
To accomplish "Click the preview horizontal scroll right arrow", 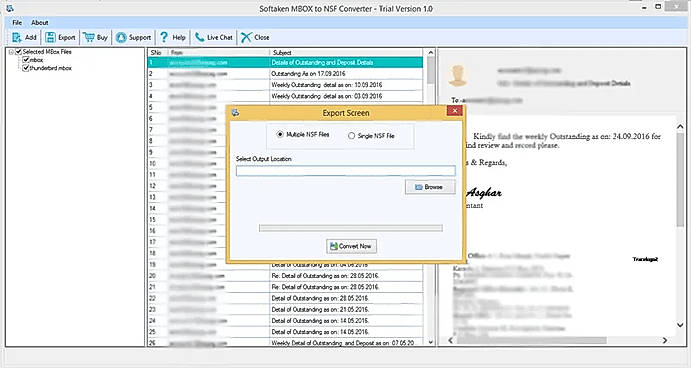I will [x=665, y=340].
